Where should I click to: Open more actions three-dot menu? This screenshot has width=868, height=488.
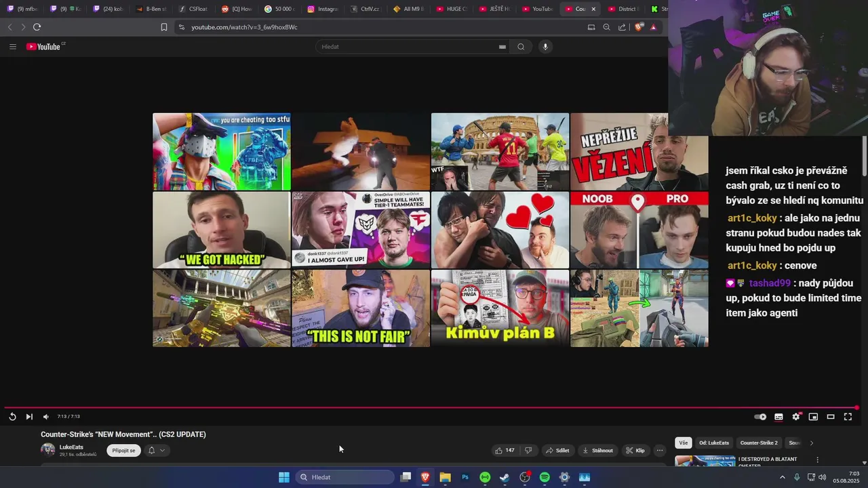pos(659,450)
